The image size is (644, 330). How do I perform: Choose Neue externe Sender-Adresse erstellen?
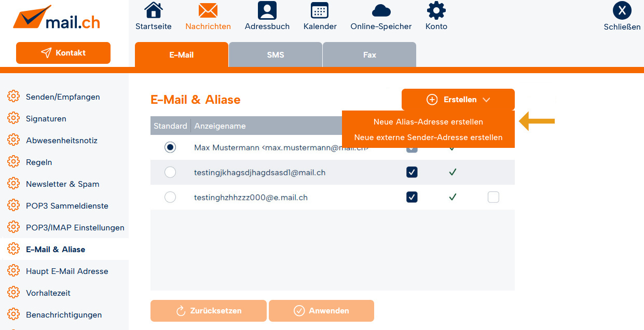428,137
